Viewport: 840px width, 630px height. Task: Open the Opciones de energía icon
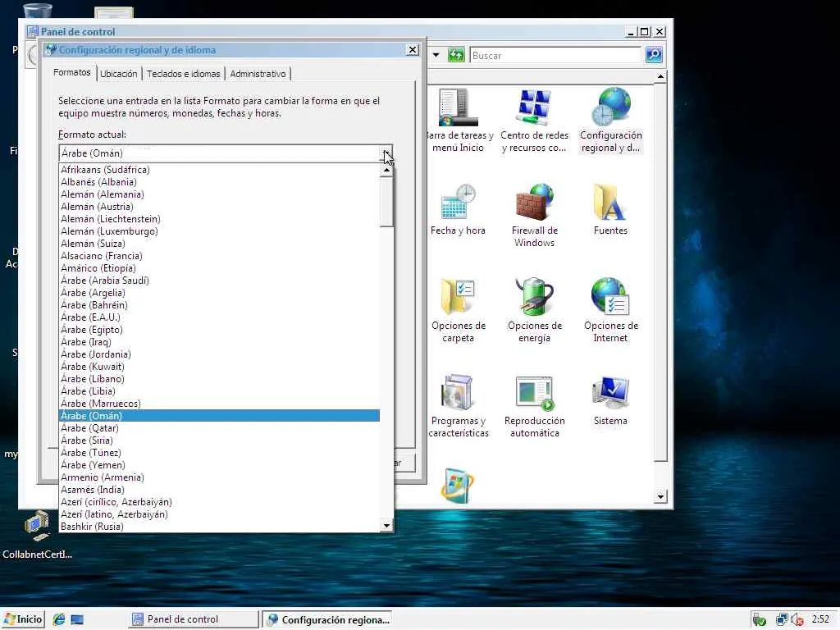[534, 311]
